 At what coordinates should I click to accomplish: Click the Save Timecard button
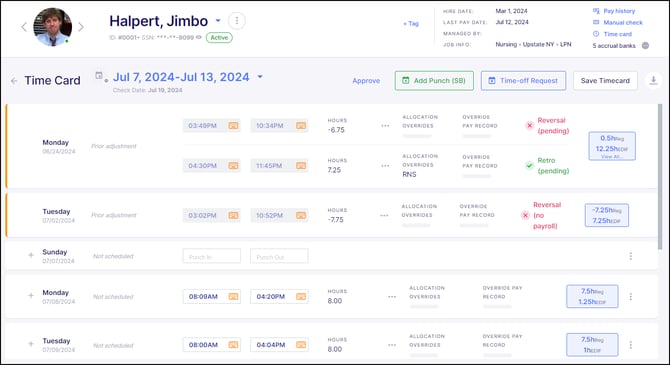coord(605,80)
